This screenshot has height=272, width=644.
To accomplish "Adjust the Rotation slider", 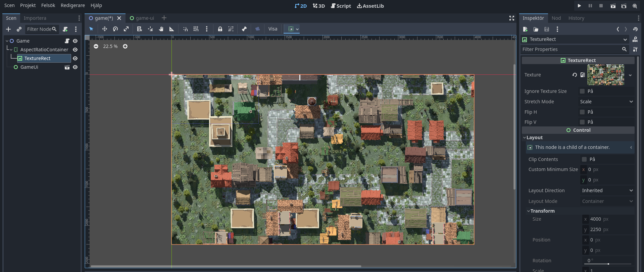I will click(608, 264).
